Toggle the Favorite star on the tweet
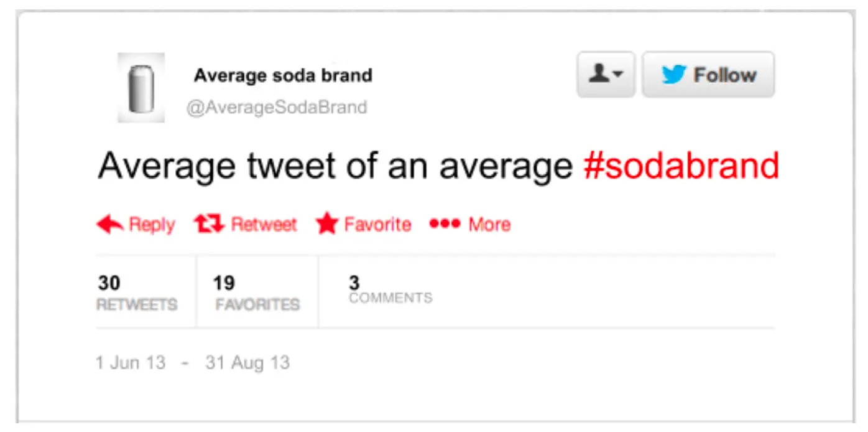 [328, 223]
